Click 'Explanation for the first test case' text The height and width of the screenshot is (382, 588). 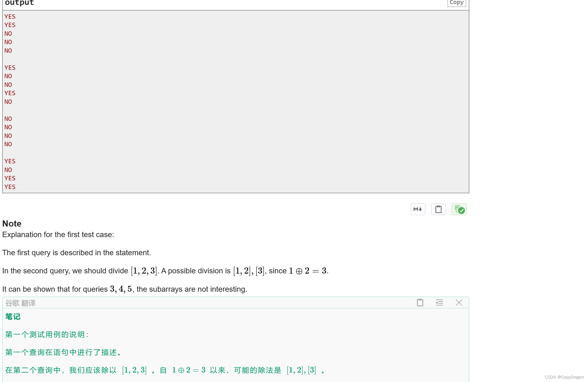tap(58, 235)
